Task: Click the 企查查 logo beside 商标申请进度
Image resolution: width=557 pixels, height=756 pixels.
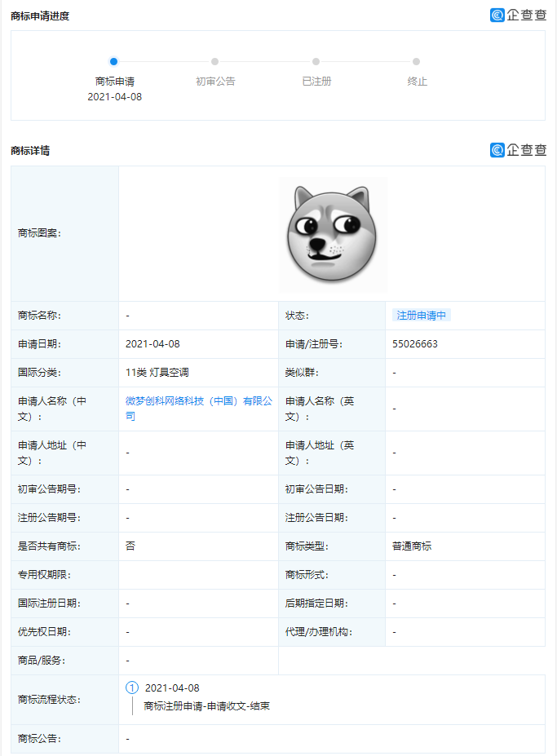Action: 518,15
